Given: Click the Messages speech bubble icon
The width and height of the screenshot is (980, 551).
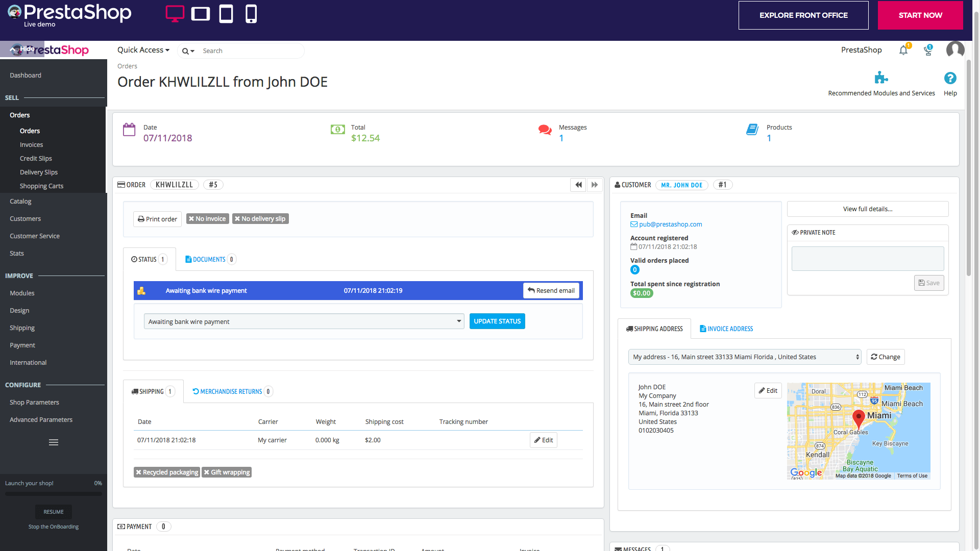Looking at the screenshot, I should [x=545, y=130].
